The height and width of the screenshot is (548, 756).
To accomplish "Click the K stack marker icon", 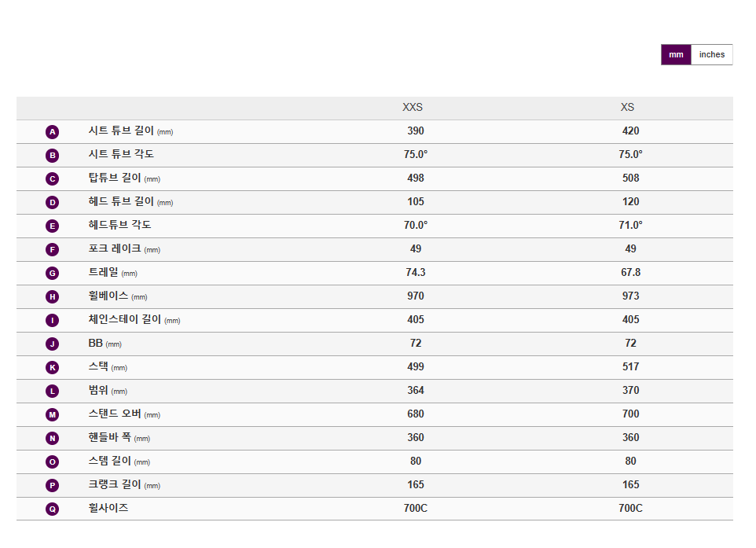I will pyautogui.click(x=52, y=368).
